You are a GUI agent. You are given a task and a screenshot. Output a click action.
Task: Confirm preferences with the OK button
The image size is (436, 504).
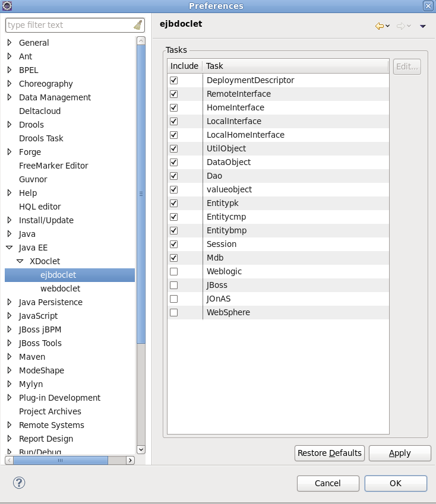pyautogui.click(x=396, y=483)
